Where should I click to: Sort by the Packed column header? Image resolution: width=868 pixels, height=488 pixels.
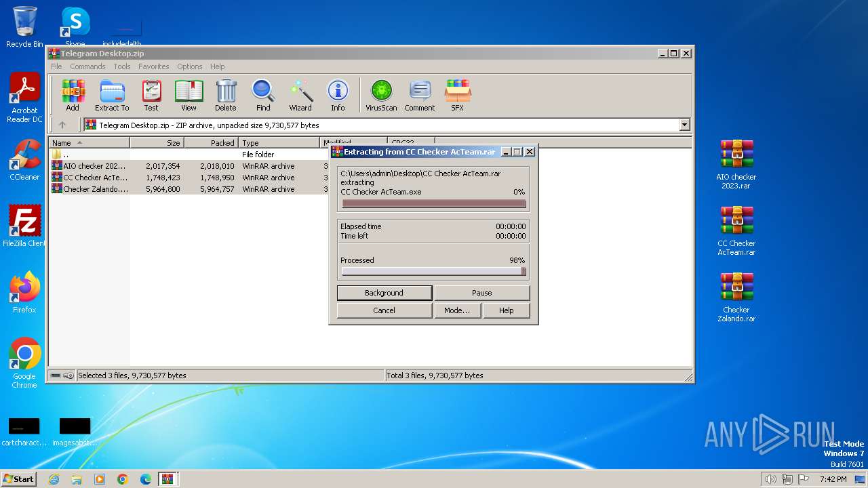pos(212,143)
